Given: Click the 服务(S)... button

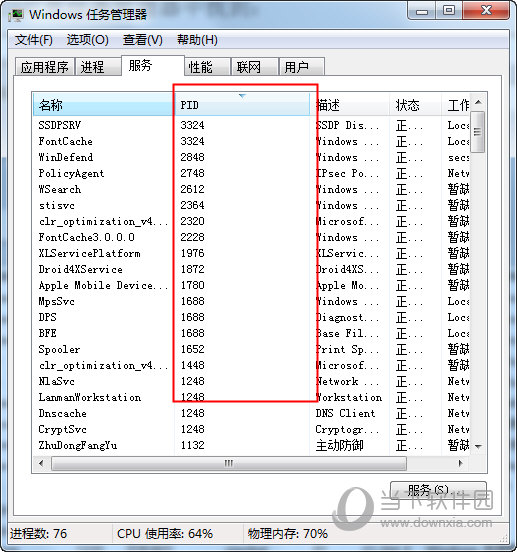Looking at the screenshot, I should point(439,490).
